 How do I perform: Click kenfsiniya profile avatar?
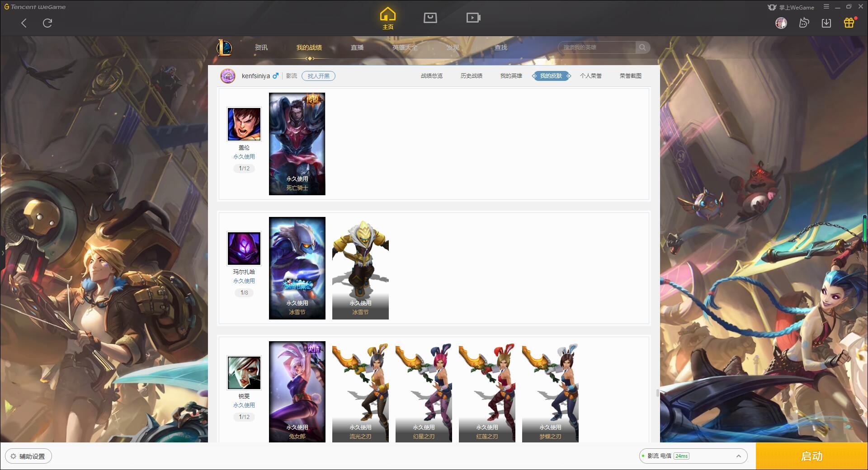pos(228,76)
